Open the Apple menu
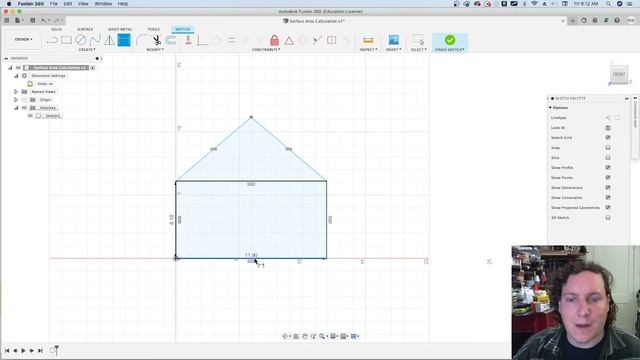Screen dimensions: 640x360 tap(9, 4)
